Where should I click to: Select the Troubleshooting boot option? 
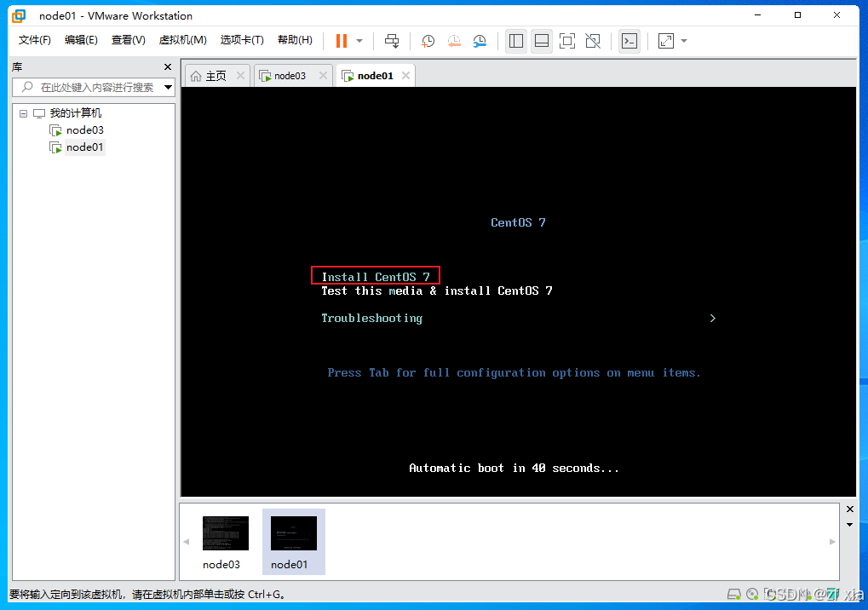coord(372,319)
